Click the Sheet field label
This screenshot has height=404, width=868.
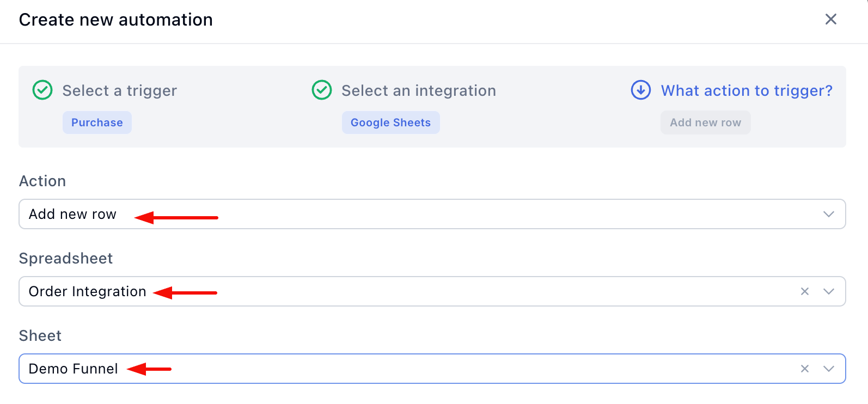(x=40, y=336)
